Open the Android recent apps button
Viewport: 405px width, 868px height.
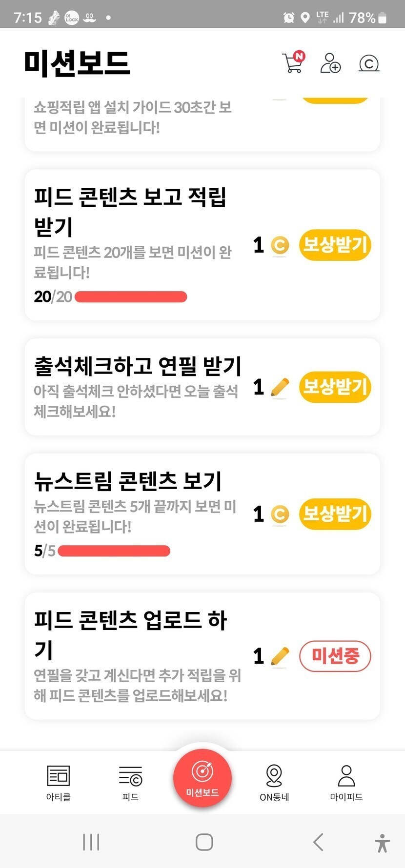click(91, 842)
